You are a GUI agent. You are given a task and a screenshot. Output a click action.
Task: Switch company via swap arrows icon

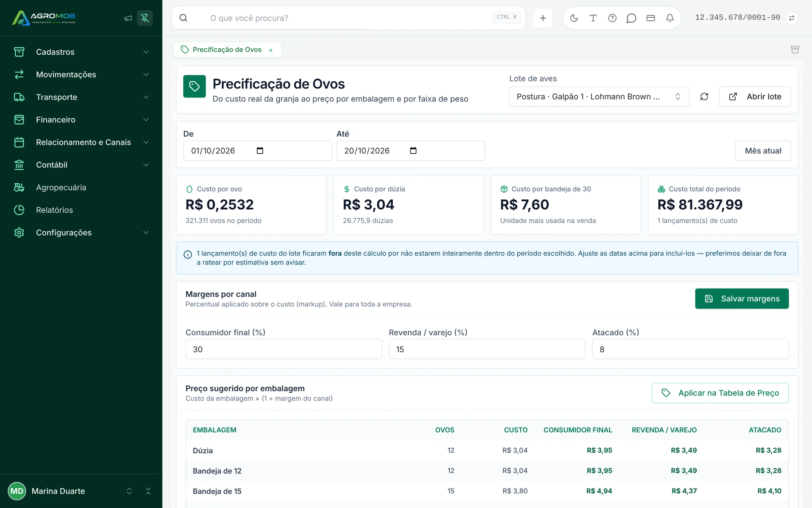[792, 18]
